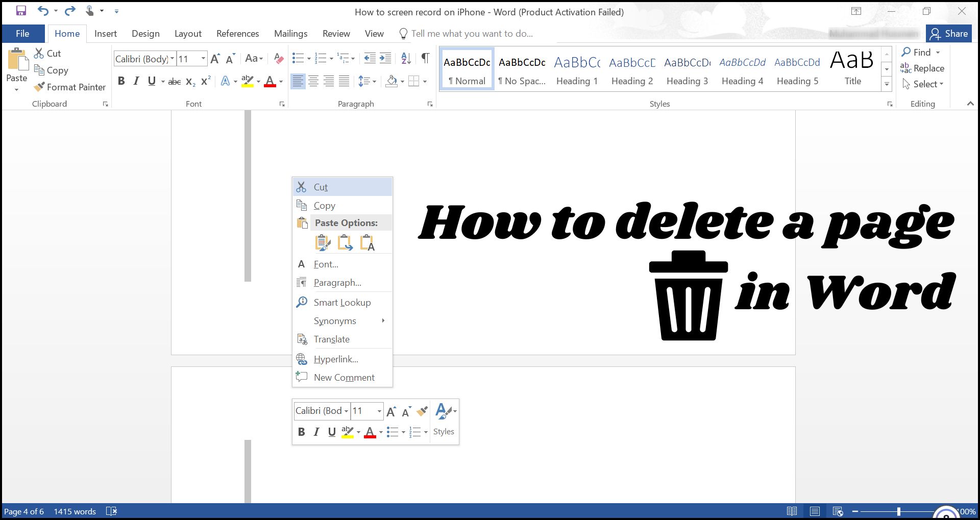Enable italic formatting in the Font group
The image size is (980, 520).
tap(136, 81)
